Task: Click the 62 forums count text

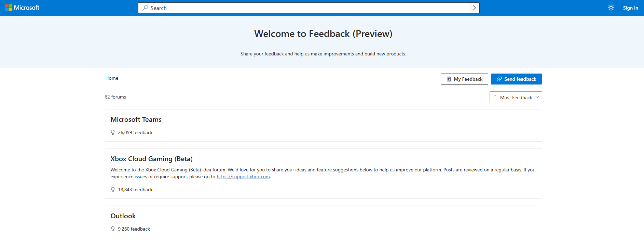Action: (115, 97)
